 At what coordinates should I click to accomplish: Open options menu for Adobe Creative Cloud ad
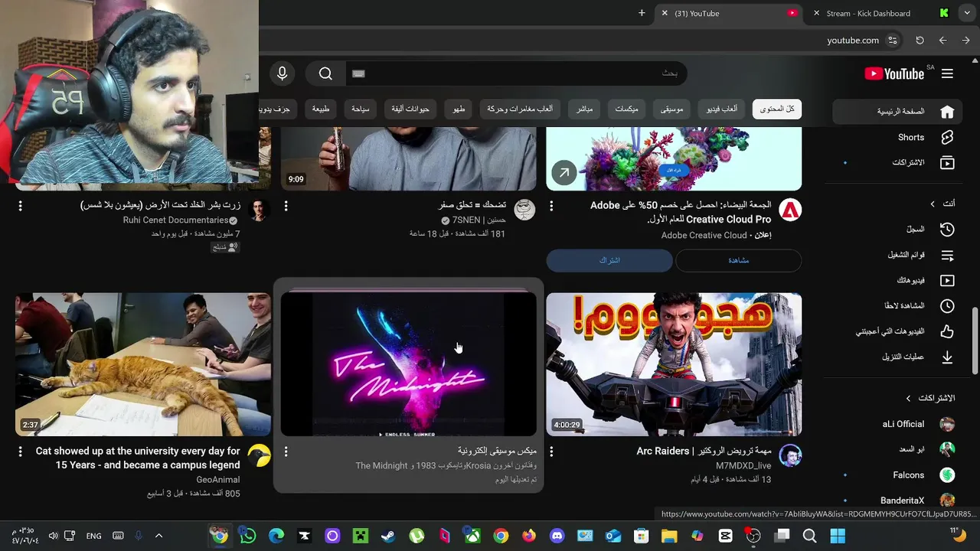[x=551, y=206]
